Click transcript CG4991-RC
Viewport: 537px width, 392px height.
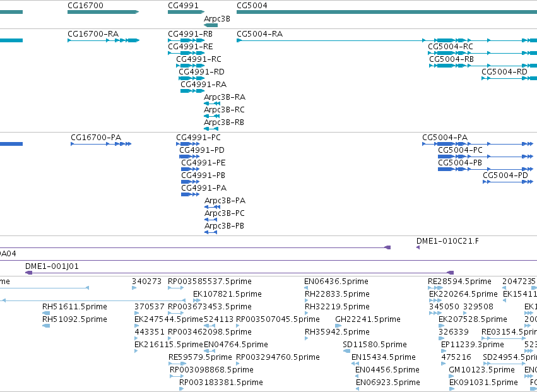199,59
